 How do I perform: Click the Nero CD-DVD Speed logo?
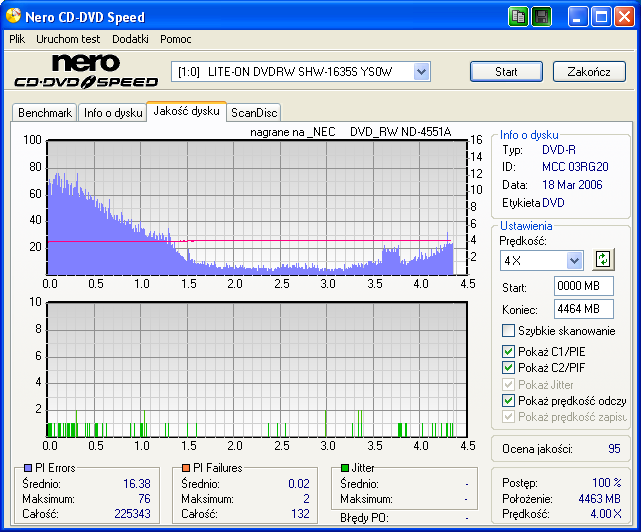coord(86,72)
